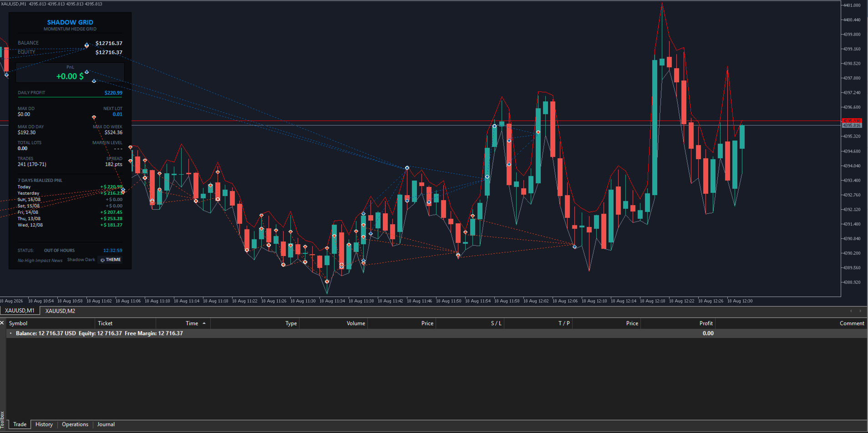The width and height of the screenshot is (868, 433).
Task: Open the Journal tab
Action: [106, 424]
